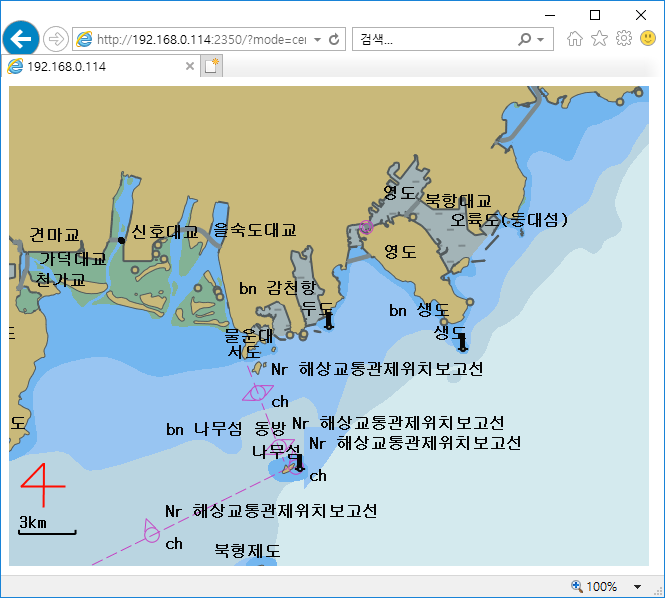Click the anchor symbol below 생도
Screen dimensions: 665x598
coord(462,344)
